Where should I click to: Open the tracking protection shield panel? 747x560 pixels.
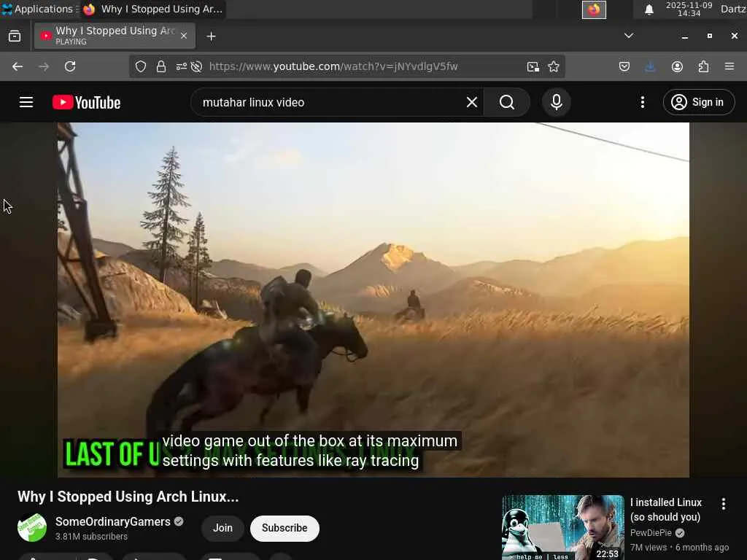point(141,66)
